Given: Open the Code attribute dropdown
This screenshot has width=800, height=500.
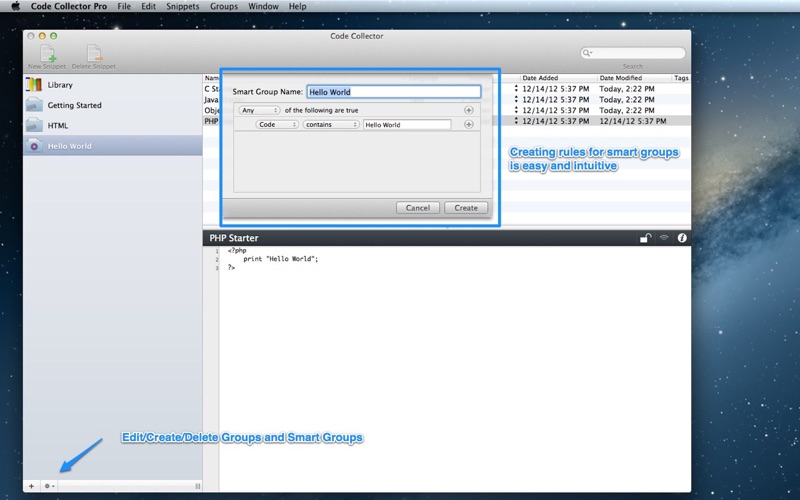Looking at the screenshot, I should (x=277, y=124).
